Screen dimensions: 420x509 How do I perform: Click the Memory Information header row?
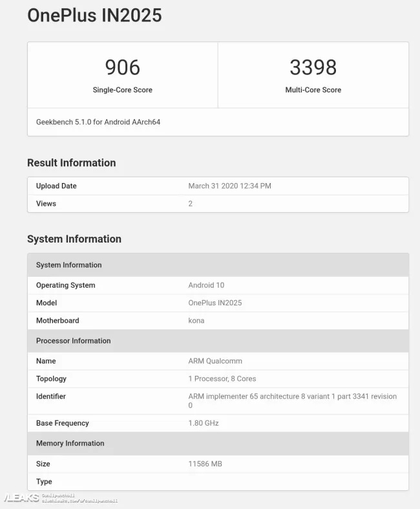point(218,444)
